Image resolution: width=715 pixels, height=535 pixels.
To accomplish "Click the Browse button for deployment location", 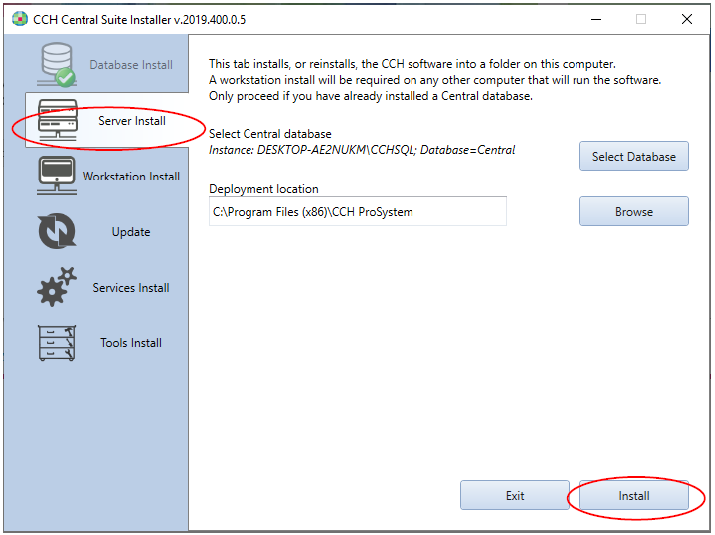I will coord(633,211).
